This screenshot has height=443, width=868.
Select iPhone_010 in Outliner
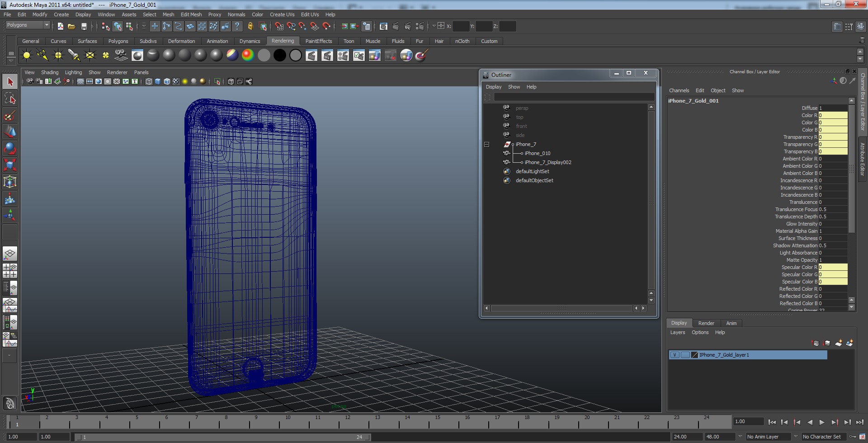(x=538, y=153)
